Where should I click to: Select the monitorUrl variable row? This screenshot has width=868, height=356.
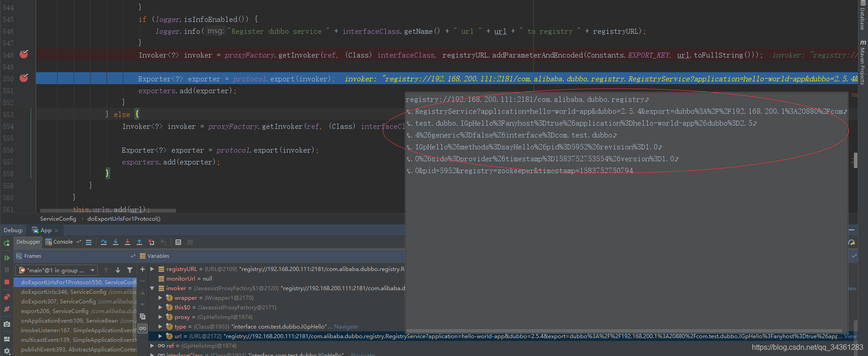[276, 279]
